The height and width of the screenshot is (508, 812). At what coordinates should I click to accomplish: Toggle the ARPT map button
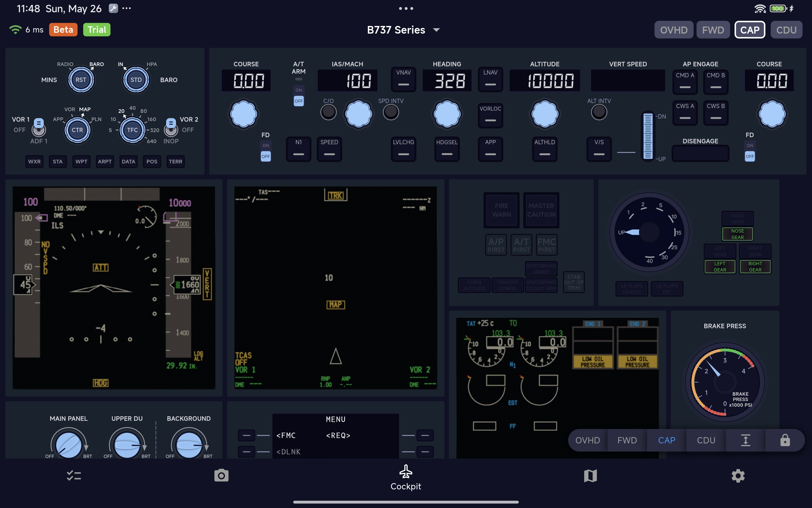pos(105,162)
